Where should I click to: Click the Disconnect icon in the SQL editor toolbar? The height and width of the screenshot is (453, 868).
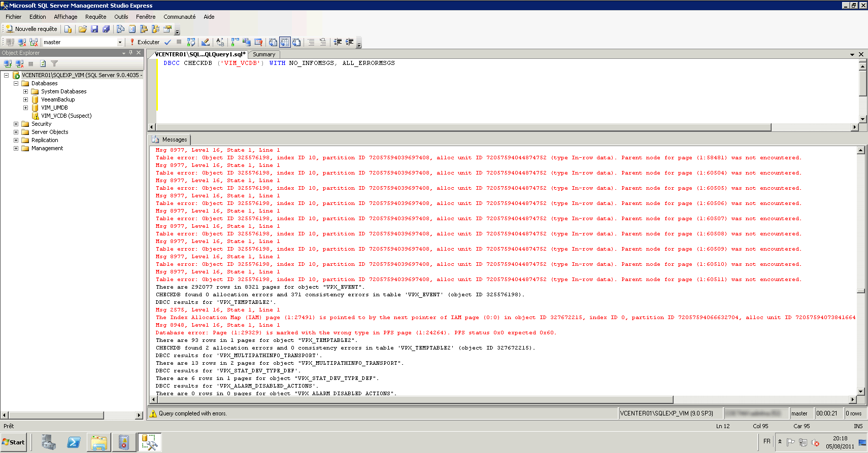coord(22,42)
